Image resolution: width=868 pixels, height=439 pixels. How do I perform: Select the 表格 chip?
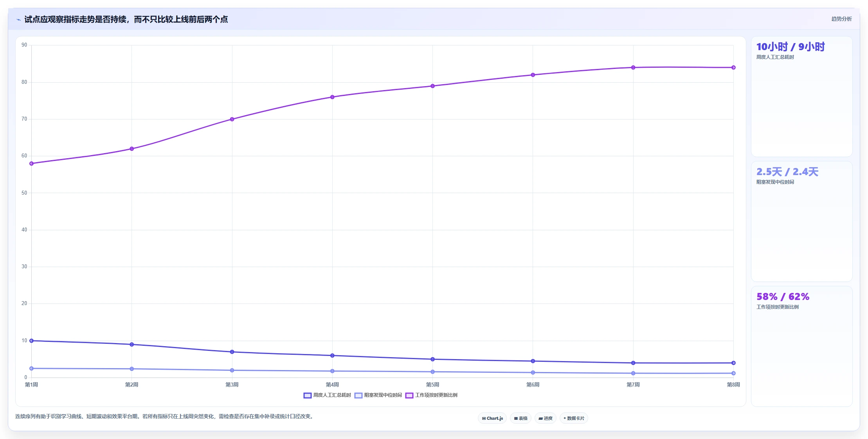point(520,418)
